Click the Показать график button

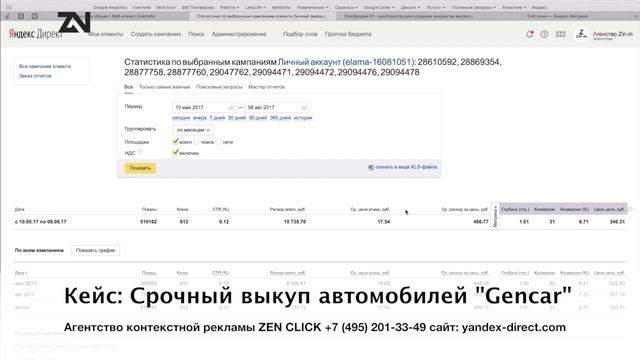[95, 250]
